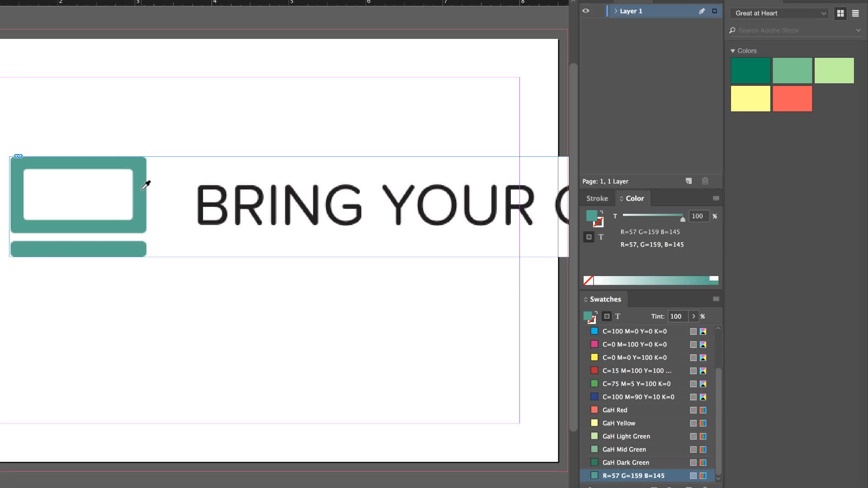
Task: Open the Swatches panel menu
Action: tap(716, 299)
